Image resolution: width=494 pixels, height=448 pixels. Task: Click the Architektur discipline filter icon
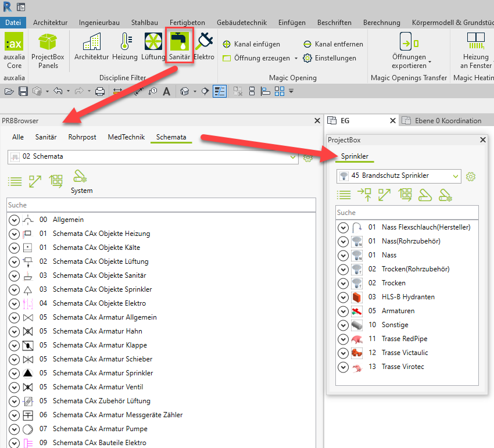91,42
